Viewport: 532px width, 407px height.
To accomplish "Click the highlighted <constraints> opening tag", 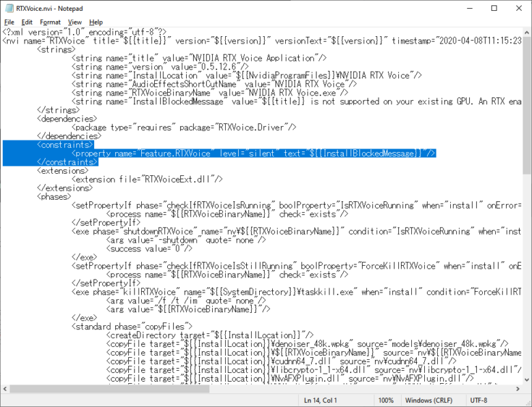I will [65, 145].
